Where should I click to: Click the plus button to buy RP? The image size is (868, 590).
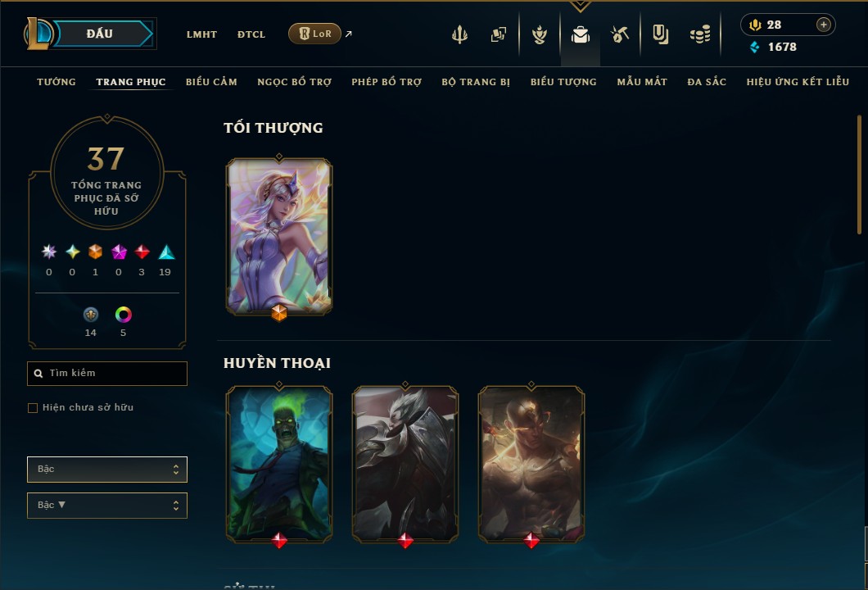tap(823, 25)
